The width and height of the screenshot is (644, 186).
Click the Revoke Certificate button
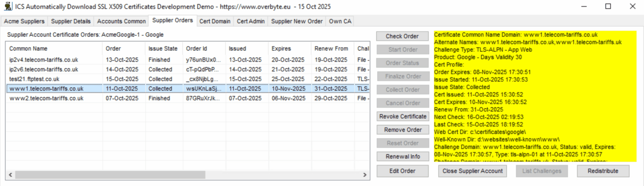402,116
